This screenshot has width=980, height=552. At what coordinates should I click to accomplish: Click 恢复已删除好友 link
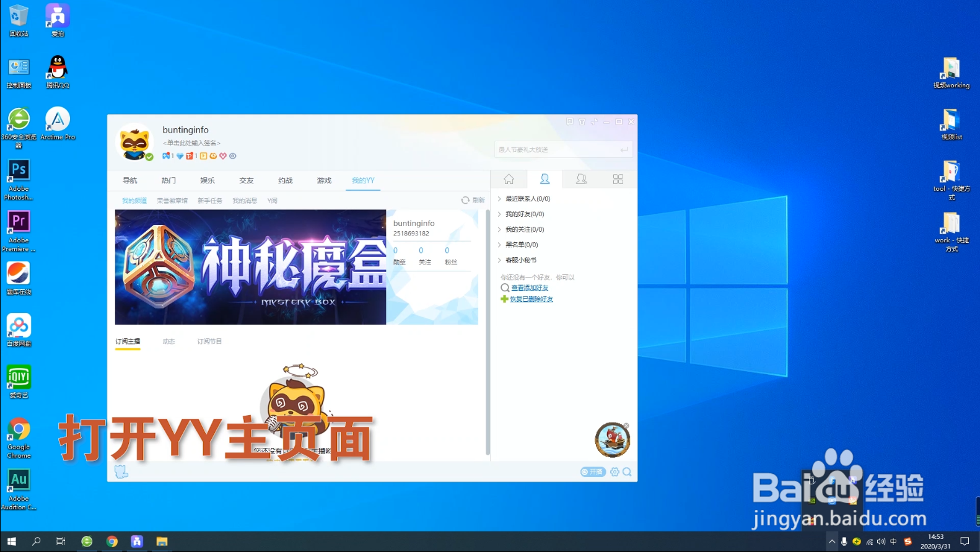[x=532, y=299]
